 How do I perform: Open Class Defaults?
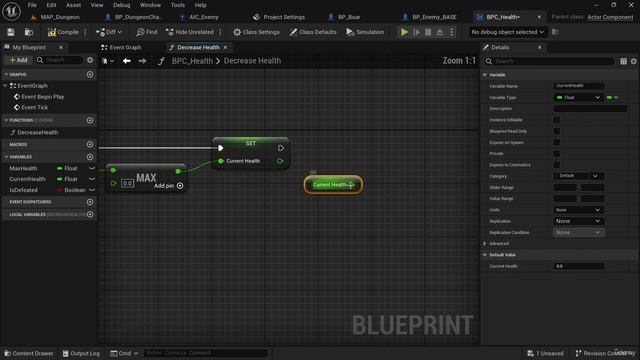(313, 32)
